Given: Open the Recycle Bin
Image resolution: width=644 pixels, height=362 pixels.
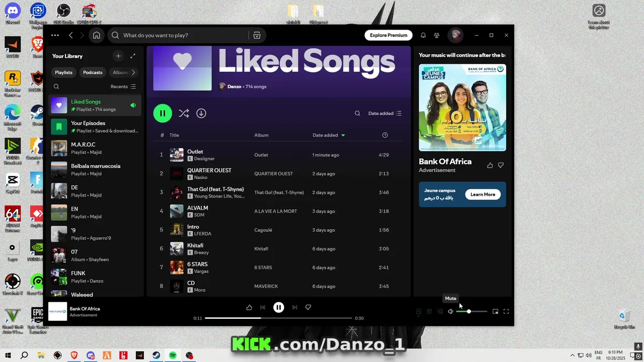Looking at the screenshot, I should pos(624,319).
